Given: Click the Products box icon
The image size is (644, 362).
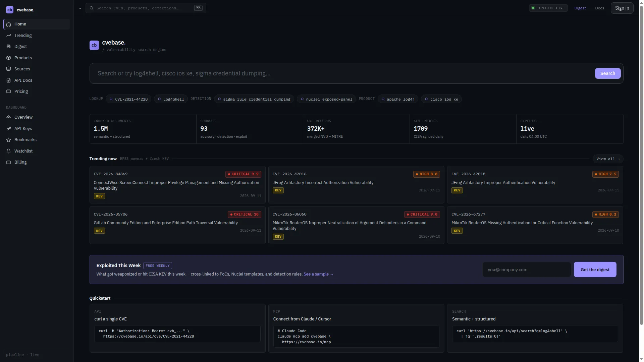Looking at the screenshot, I should click(x=9, y=58).
